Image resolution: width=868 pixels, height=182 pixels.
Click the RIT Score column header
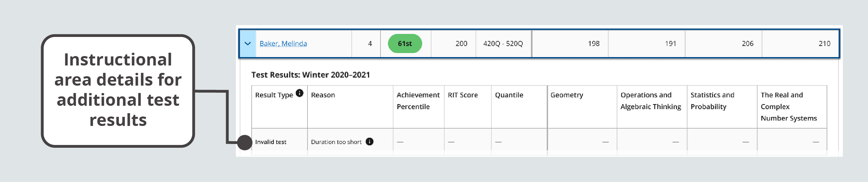click(x=463, y=95)
